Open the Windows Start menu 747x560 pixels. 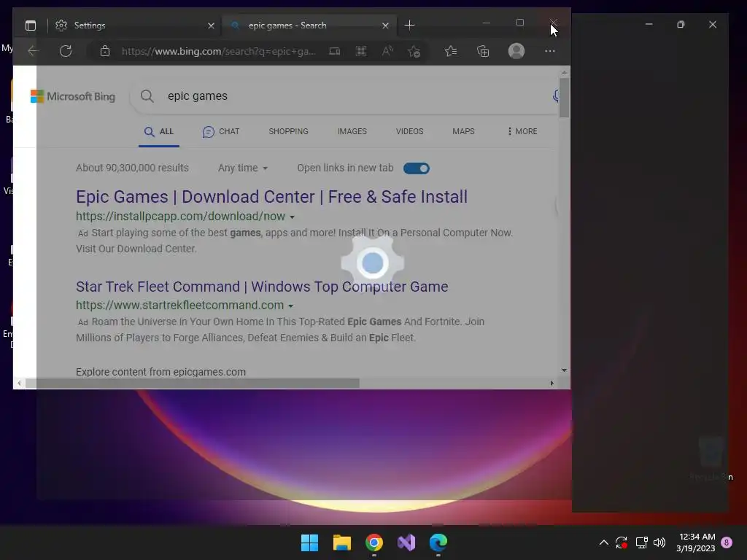pyautogui.click(x=309, y=542)
